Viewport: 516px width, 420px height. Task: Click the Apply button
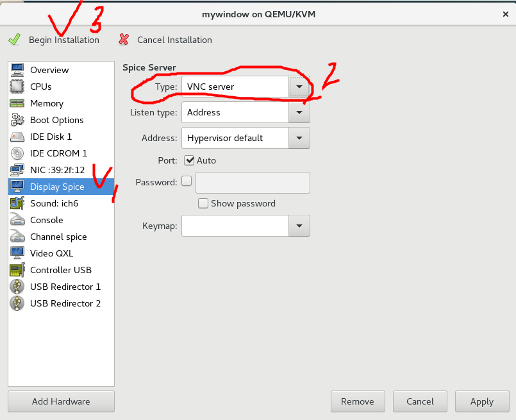pos(482,401)
